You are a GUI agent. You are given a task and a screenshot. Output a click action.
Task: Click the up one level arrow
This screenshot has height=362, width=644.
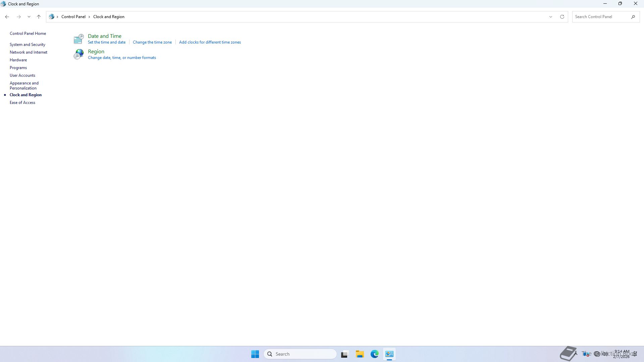click(39, 17)
